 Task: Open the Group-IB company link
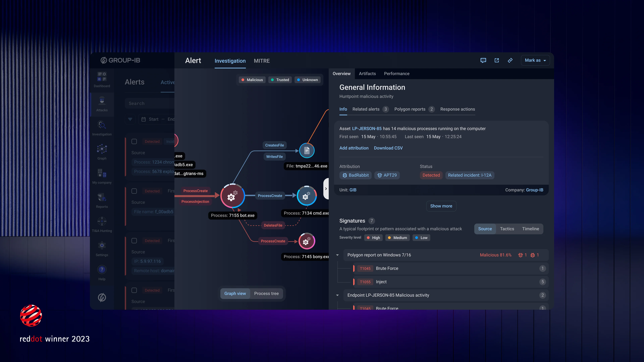pyautogui.click(x=534, y=190)
